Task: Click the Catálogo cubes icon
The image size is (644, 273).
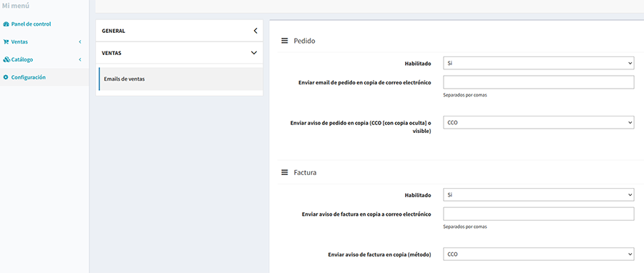Action: pos(6,59)
